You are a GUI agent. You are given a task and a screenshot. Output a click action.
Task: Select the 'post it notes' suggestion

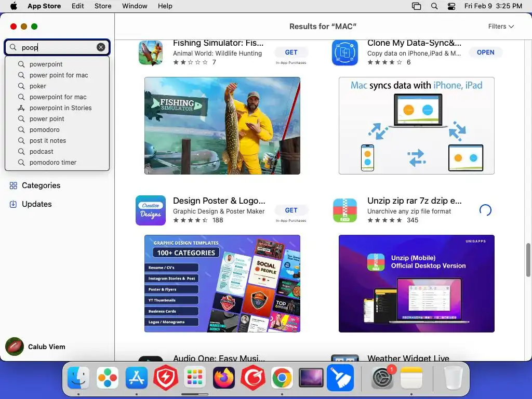point(57,140)
